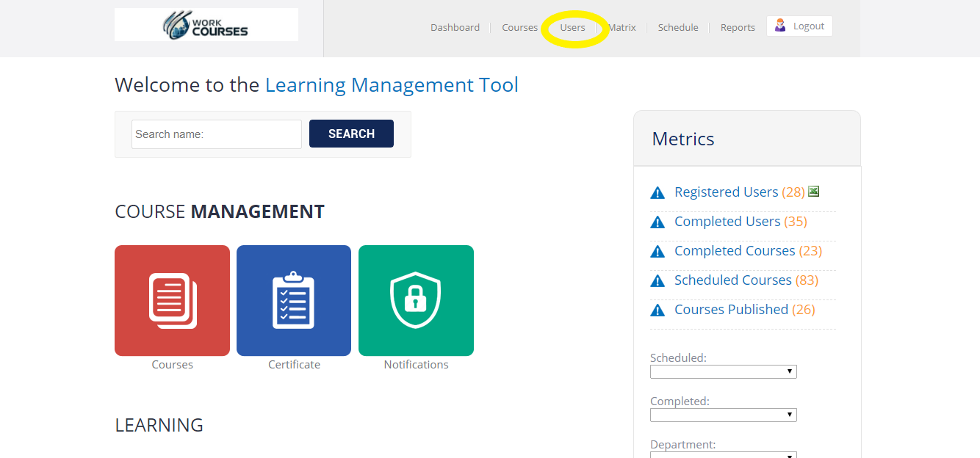Expand the Department dropdown

(723, 454)
